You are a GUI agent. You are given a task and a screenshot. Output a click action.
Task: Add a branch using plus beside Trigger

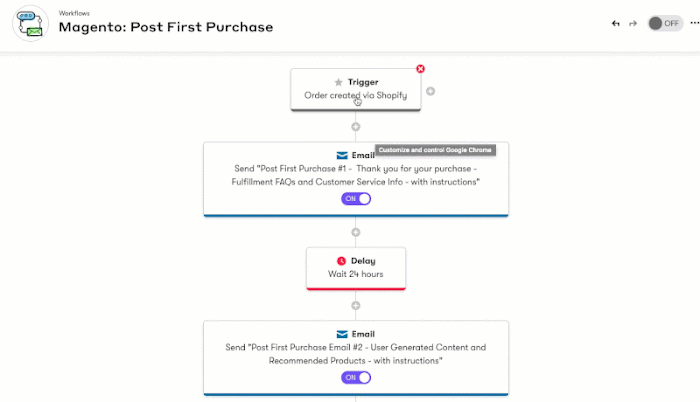pyautogui.click(x=430, y=91)
